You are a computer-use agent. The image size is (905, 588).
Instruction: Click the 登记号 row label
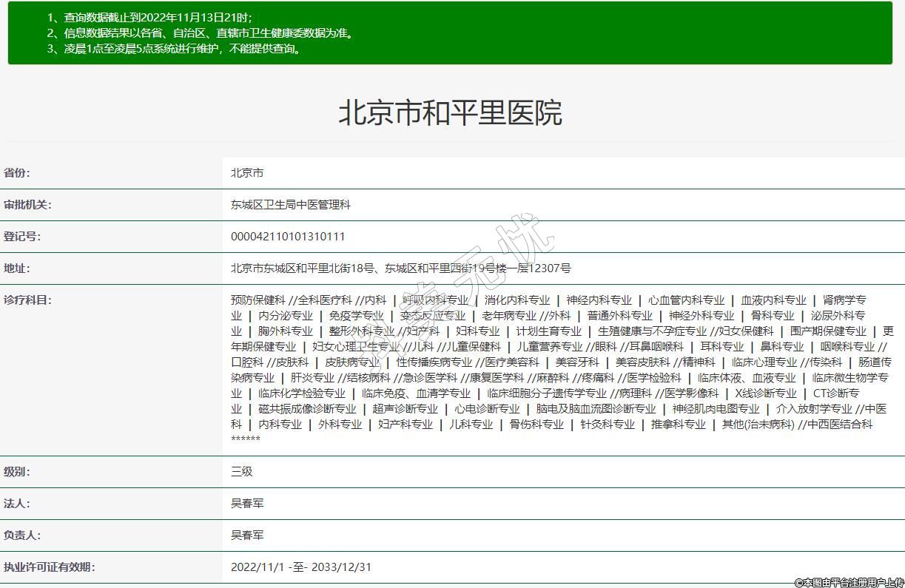click(x=22, y=237)
